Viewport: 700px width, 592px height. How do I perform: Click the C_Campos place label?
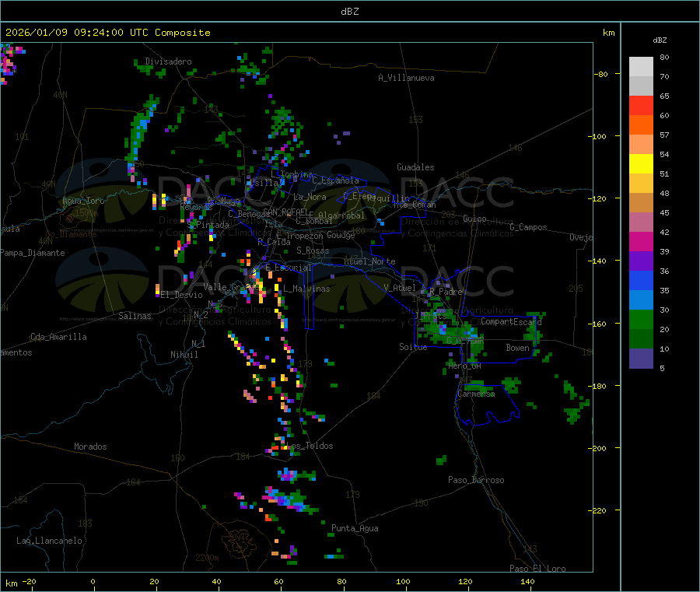tap(528, 227)
